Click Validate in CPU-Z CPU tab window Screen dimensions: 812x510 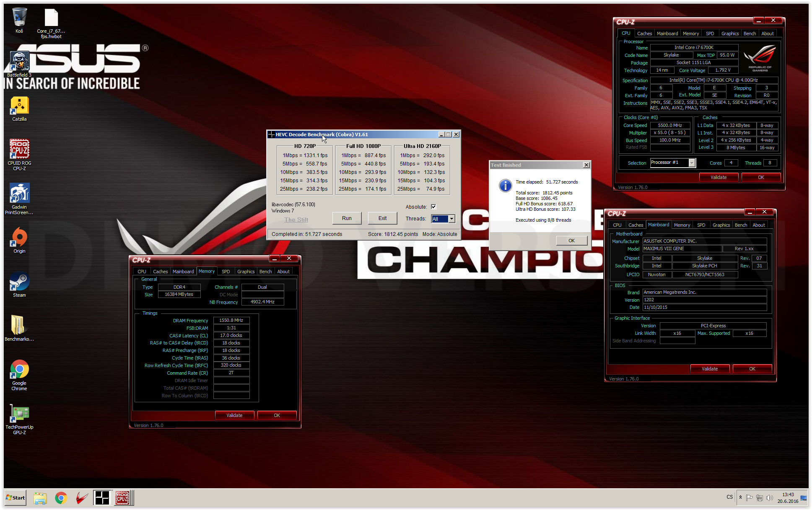click(x=719, y=177)
